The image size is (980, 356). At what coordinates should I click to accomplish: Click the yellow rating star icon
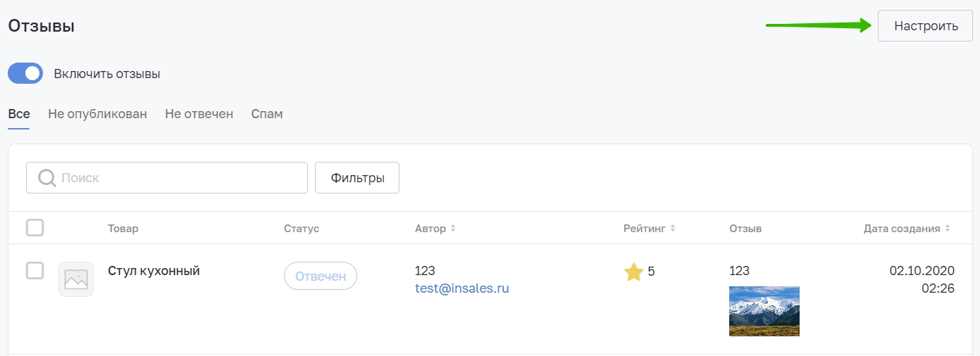633,272
